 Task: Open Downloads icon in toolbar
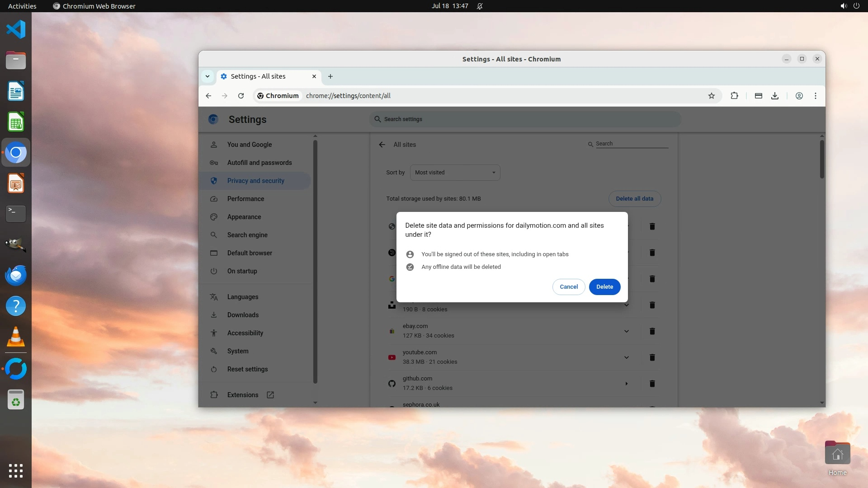(775, 96)
